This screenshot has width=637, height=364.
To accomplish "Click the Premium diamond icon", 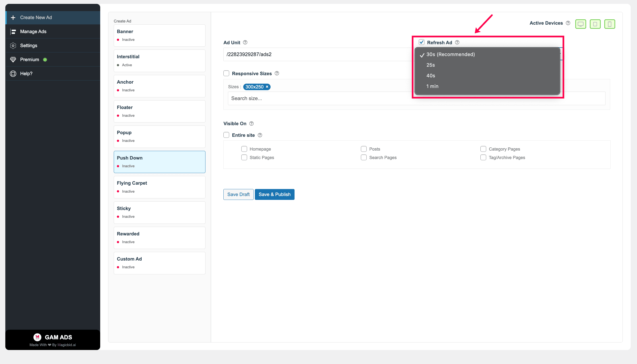I will 13,59.
